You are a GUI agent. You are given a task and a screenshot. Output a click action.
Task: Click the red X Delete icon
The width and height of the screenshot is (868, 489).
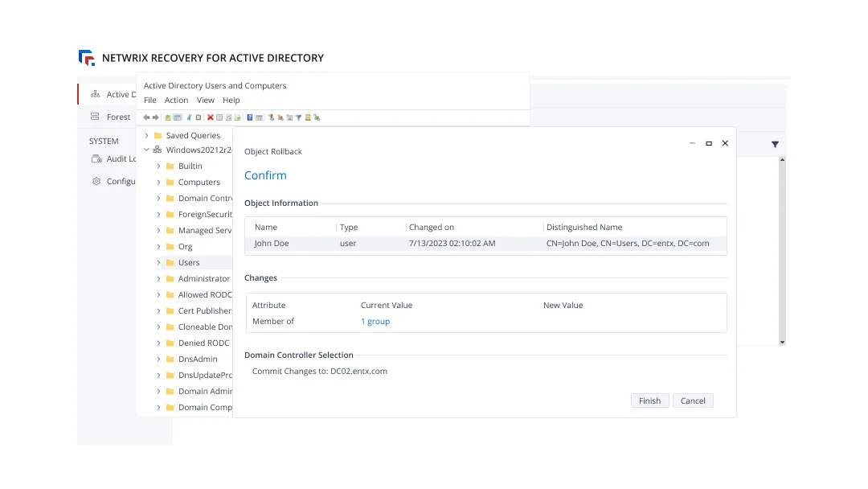(x=211, y=117)
